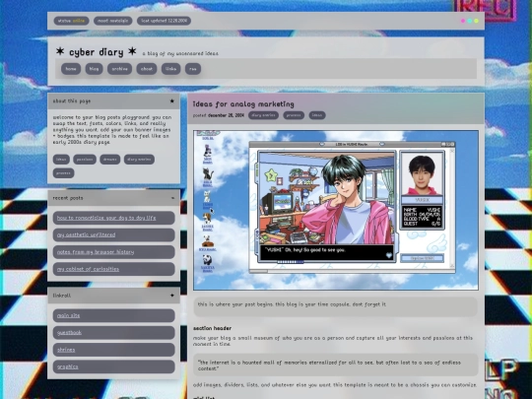
Task: Click the 'a blog of my uncensored ideas' tagline
Action: [x=180, y=53]
